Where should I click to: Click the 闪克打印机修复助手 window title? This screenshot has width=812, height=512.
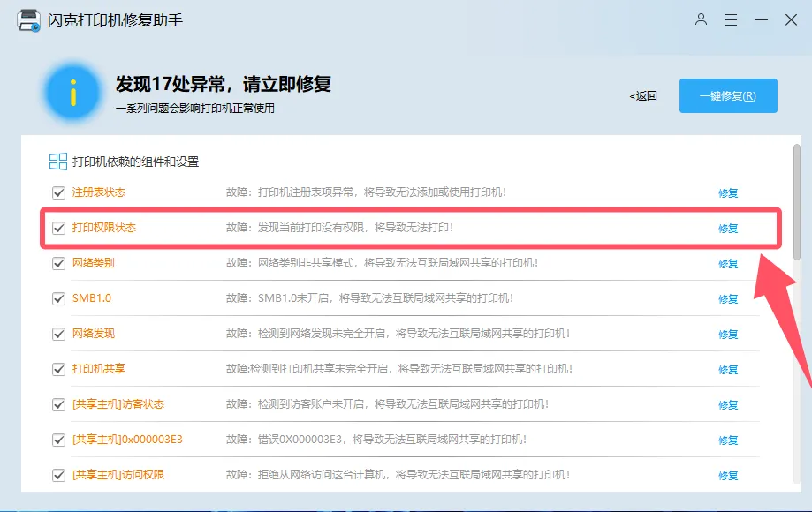coord(115,20)
